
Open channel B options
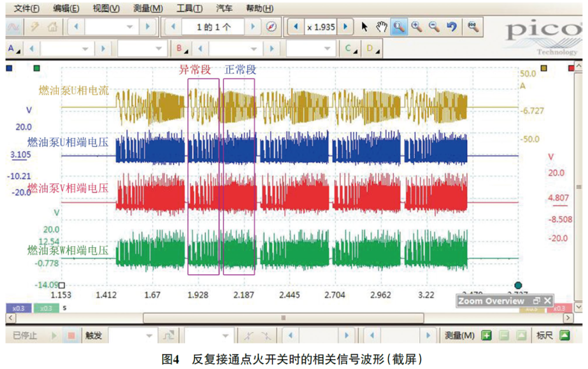pos(182,48)
